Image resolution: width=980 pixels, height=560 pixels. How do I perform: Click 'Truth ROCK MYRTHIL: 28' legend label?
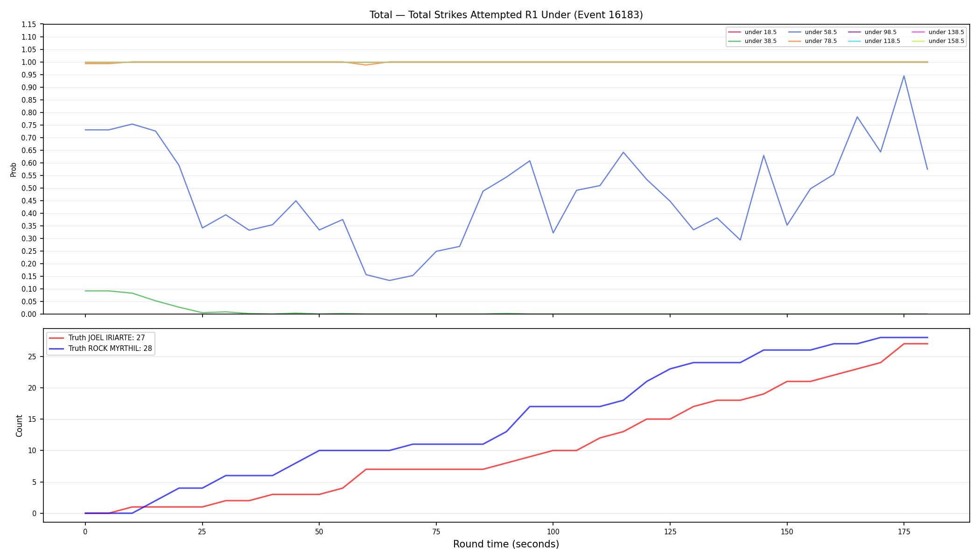(110, 349)
